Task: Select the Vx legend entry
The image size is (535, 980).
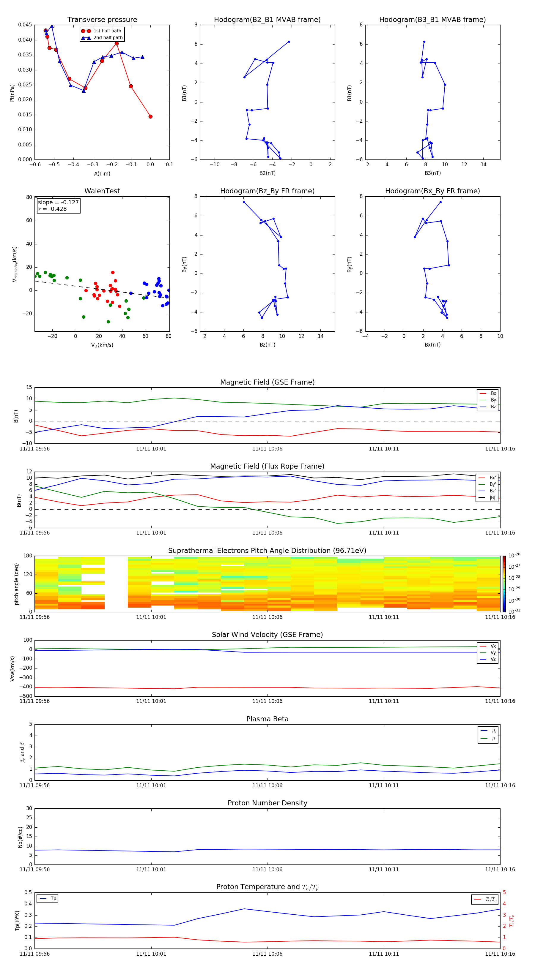Action: 488,646
